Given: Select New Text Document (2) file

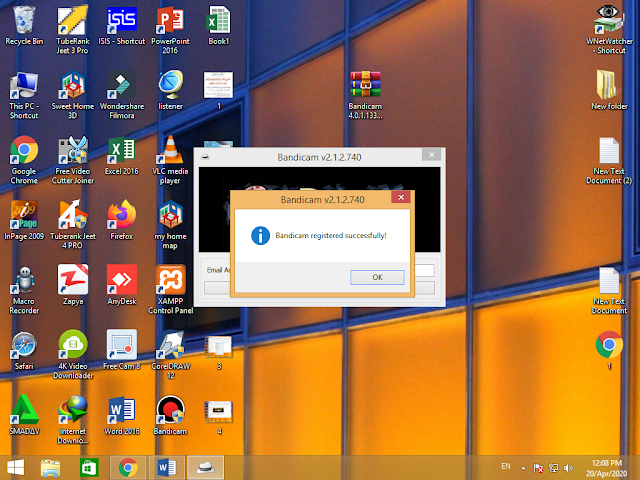Looking at the screenshot, I should tap(609, 160).
